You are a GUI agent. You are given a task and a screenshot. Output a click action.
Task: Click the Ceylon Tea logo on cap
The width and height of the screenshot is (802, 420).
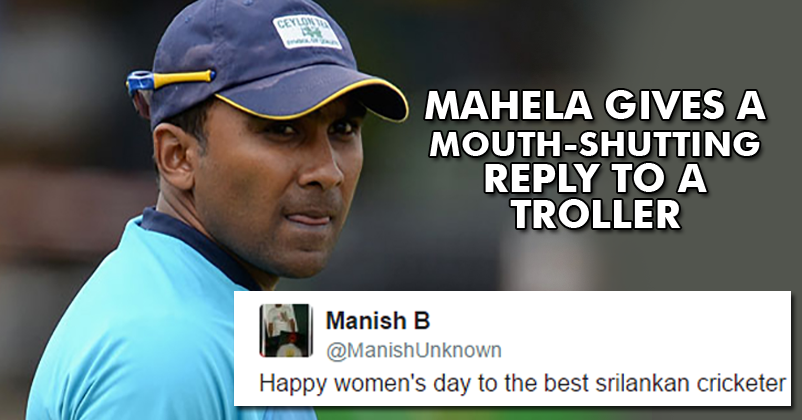coord(307,32)
